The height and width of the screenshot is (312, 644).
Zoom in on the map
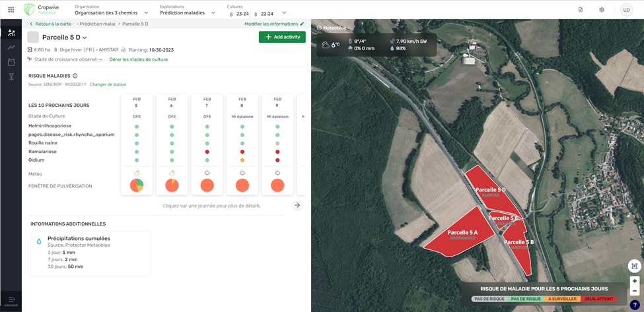(x=634, y=281)
